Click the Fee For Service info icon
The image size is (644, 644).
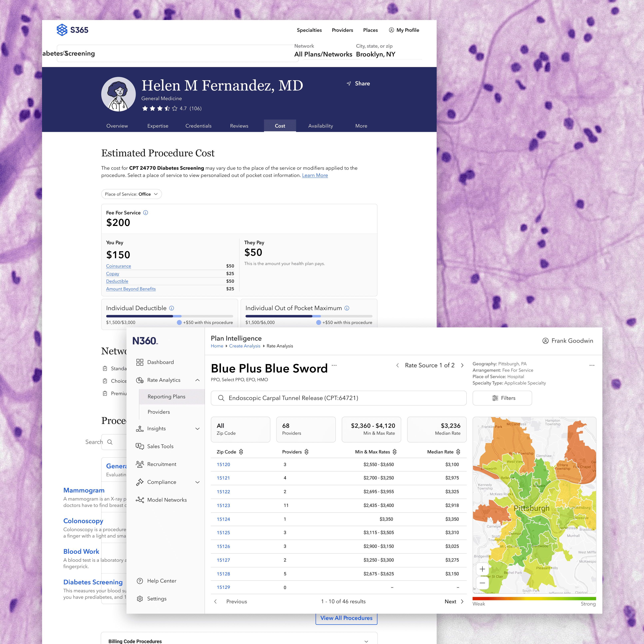coord(146,213)
